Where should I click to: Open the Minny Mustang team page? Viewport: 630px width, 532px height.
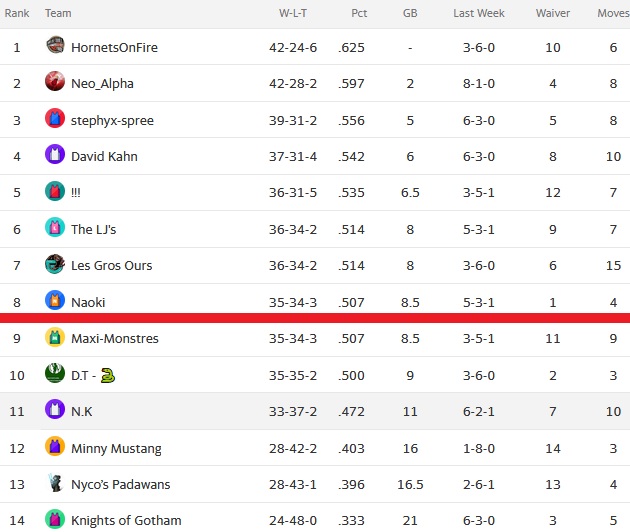point(116,448)
